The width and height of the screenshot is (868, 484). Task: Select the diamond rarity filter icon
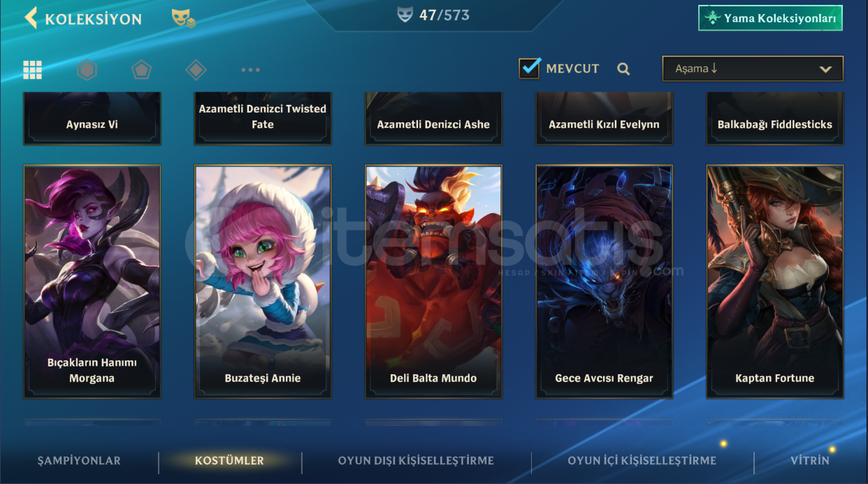click(196, 70)
